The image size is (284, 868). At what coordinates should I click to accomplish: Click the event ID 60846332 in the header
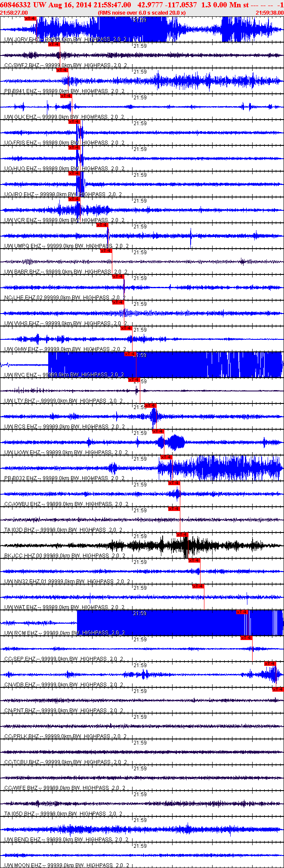coord(15,5)
